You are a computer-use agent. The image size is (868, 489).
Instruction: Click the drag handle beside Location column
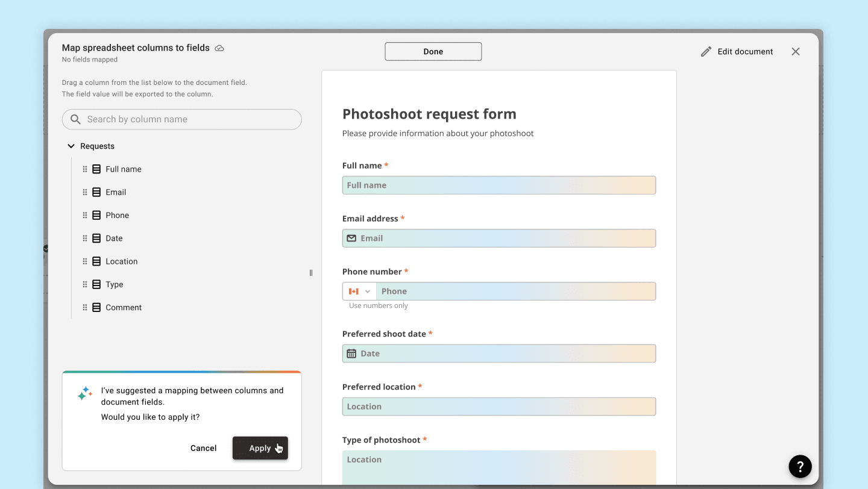point(85,261)
